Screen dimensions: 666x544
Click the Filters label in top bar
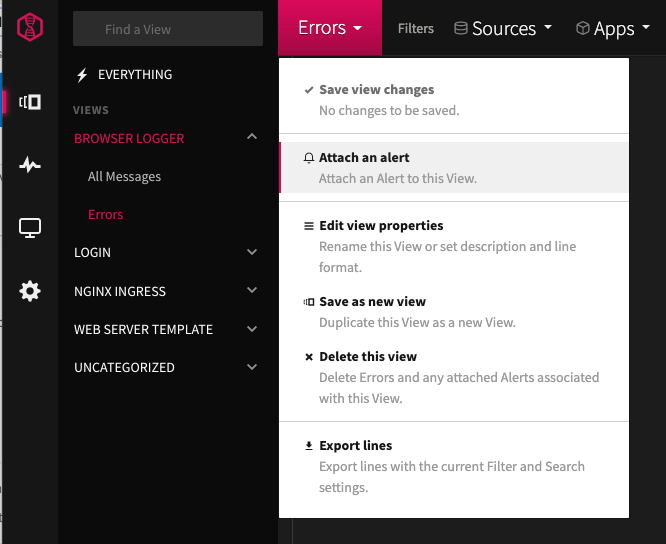[x=415, y=28]
